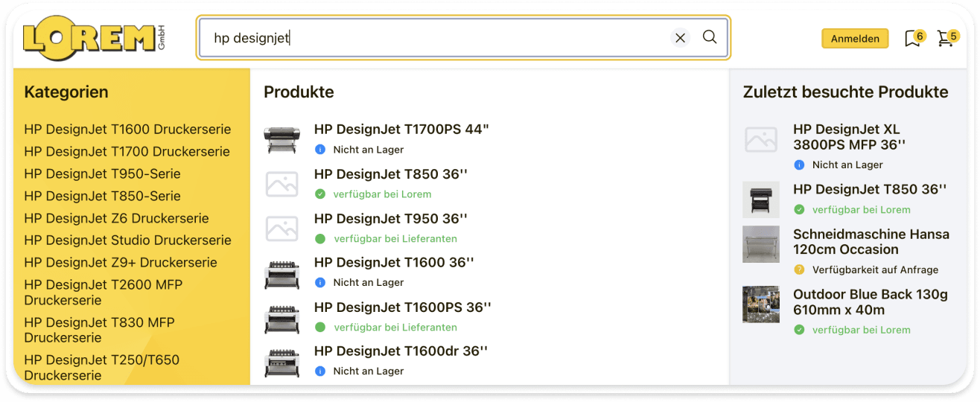
Task: Select HP DesignJet Z6 Druckerserie category
Action: coord(116,218)
